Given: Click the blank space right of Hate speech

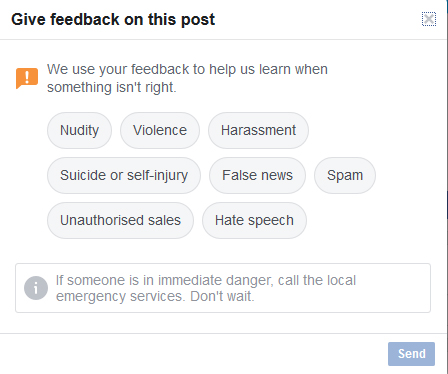Looking at the screenshot, I should [368, 220].
